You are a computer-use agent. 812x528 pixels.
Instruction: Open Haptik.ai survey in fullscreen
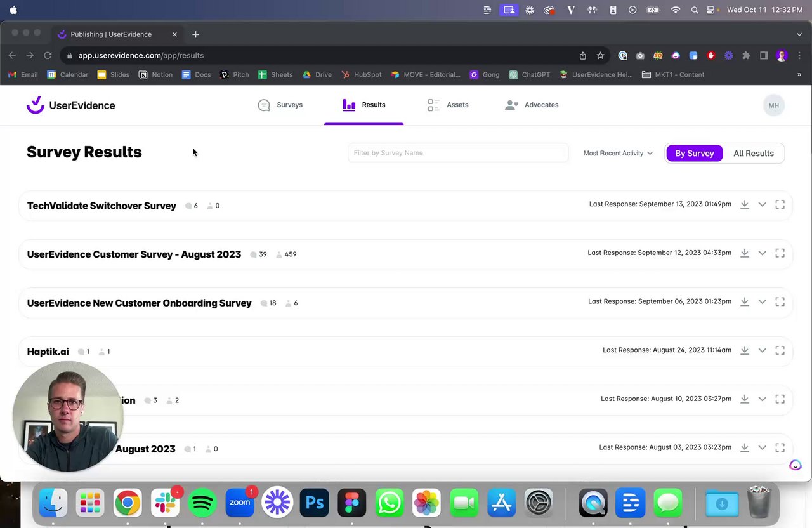pyautogui.click(x=780, y=350)
